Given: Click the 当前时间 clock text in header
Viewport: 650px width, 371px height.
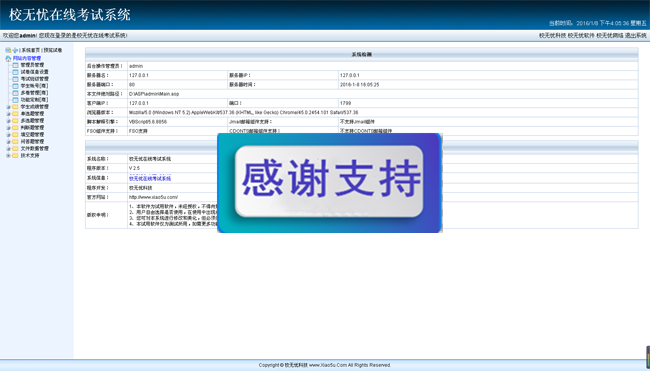Looking at the screenshot, I should click(598, 23).
